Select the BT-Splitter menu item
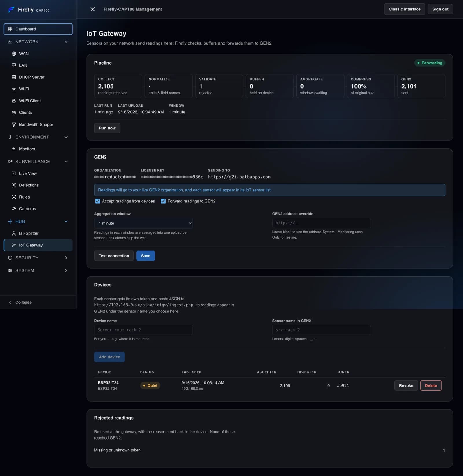Screen dimensions: 463x476 point(38,233)
